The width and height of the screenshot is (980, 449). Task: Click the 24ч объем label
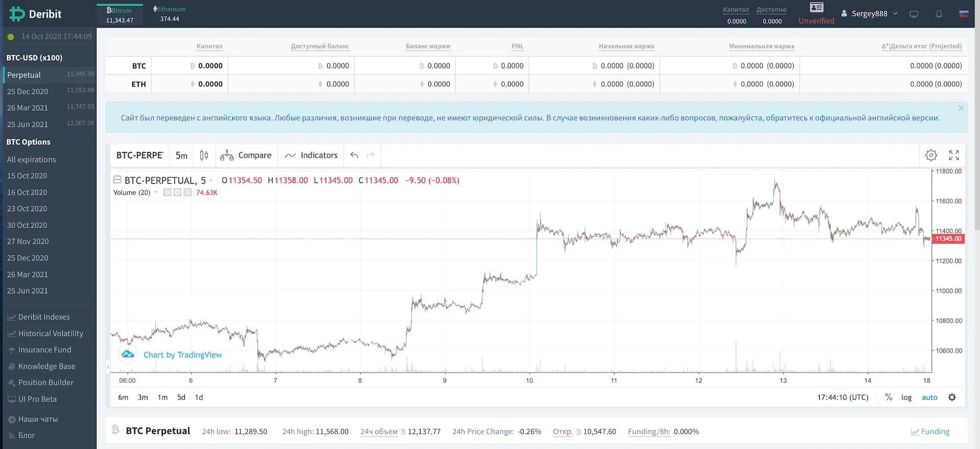[x=379, y=432]
